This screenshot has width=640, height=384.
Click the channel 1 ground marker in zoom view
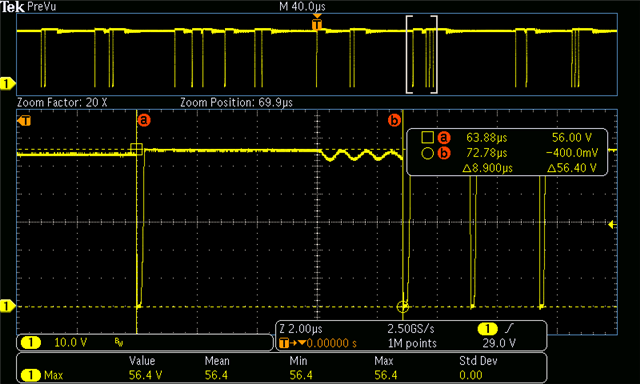(x=7, y=306)
